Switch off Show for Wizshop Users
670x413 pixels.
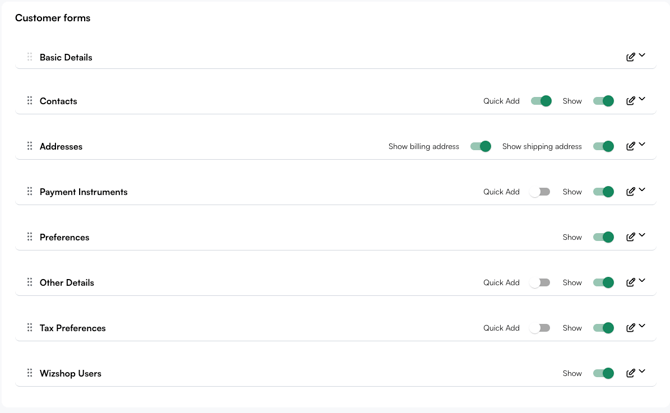click(x=603, y=373)
